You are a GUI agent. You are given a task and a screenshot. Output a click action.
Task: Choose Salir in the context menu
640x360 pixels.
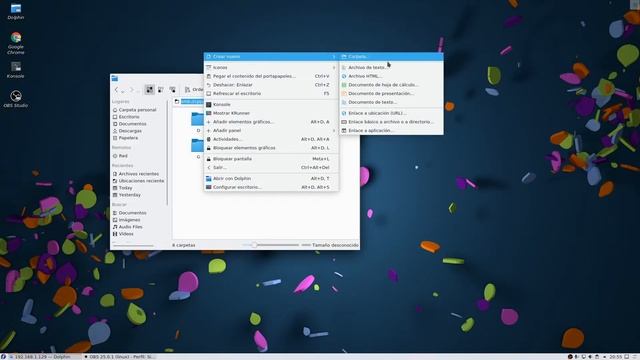[271, 167]
